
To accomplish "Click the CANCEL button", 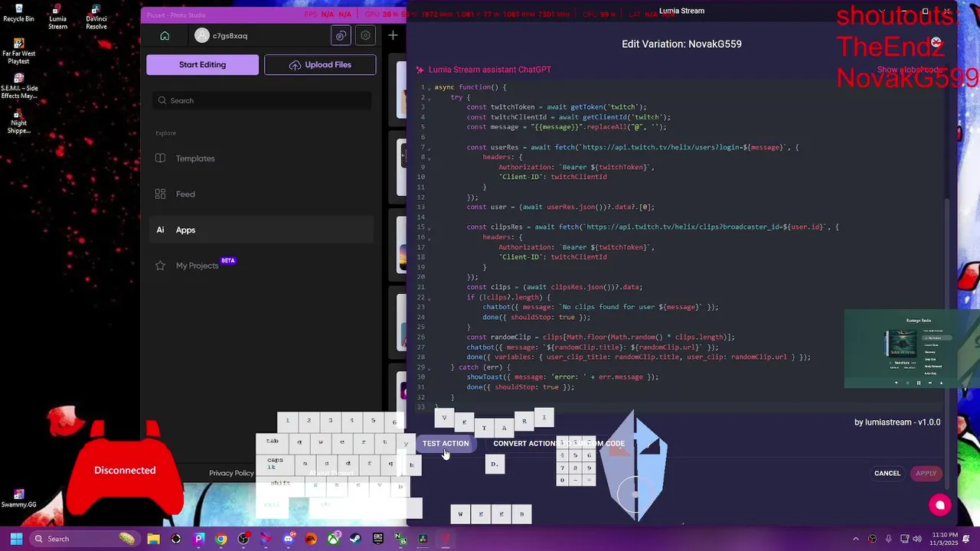I will [887, 473].
